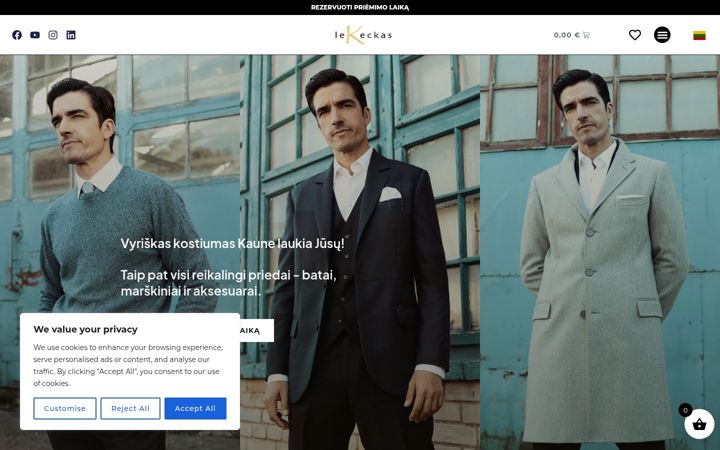720x450 pixels.
Task: Click the Rezervuoti priėmimo laiką top banner
Action: pyautogui.click(x=360, y=7)
